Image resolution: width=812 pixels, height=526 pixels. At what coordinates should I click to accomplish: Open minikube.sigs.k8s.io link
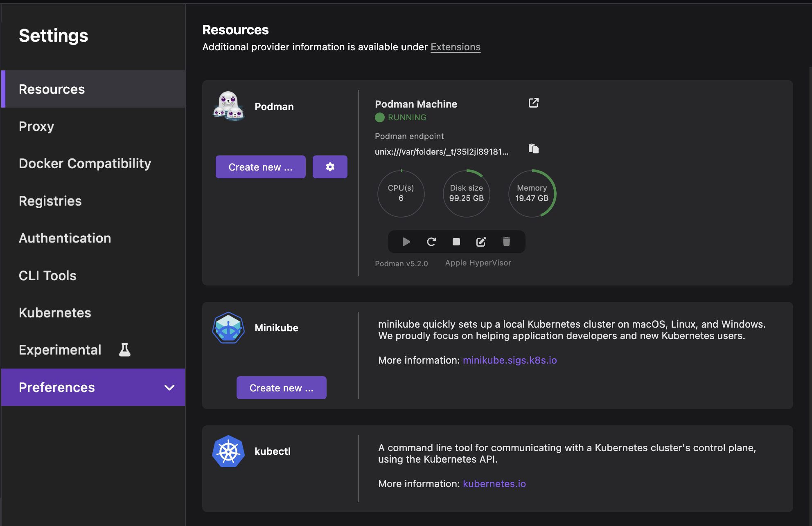coord(510,360)
